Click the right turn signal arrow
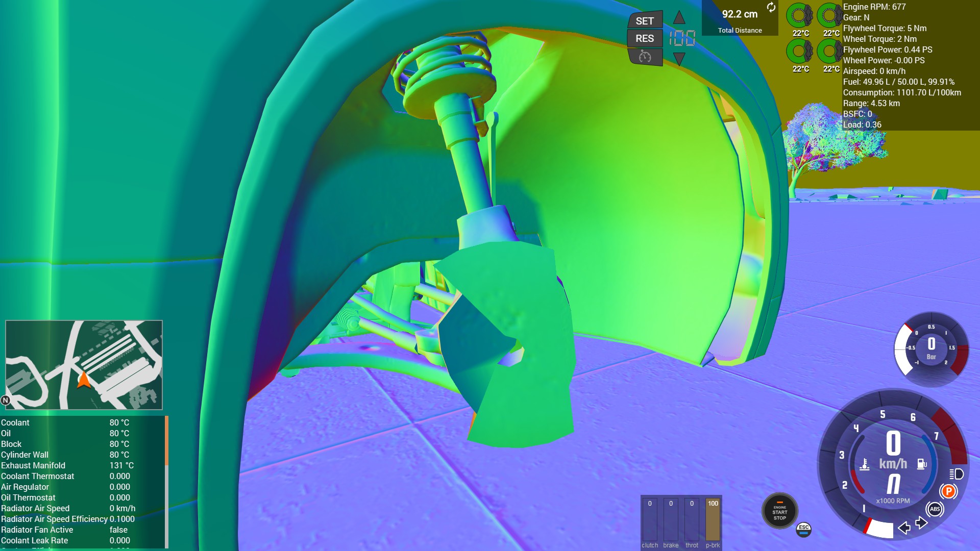 pos(921,523)
